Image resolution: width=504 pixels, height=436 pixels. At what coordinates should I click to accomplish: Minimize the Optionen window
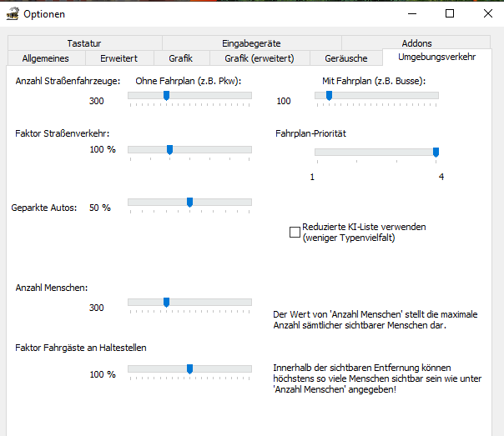click(411, 13)
